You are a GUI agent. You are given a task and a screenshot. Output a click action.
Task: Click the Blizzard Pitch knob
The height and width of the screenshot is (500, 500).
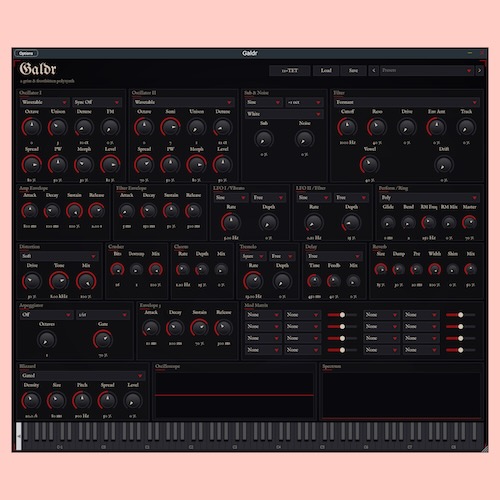click(82, 401)
